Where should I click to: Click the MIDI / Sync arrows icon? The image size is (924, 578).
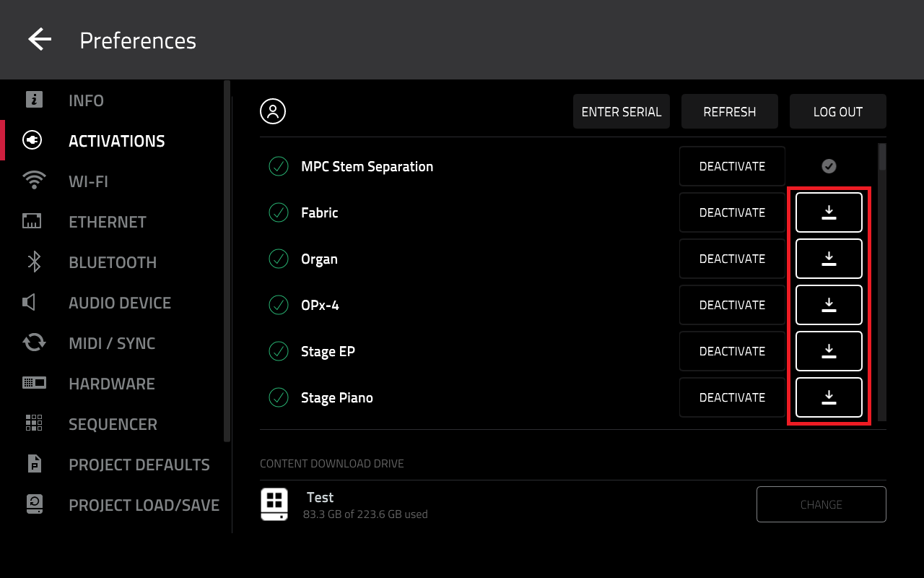coord(34,342)
